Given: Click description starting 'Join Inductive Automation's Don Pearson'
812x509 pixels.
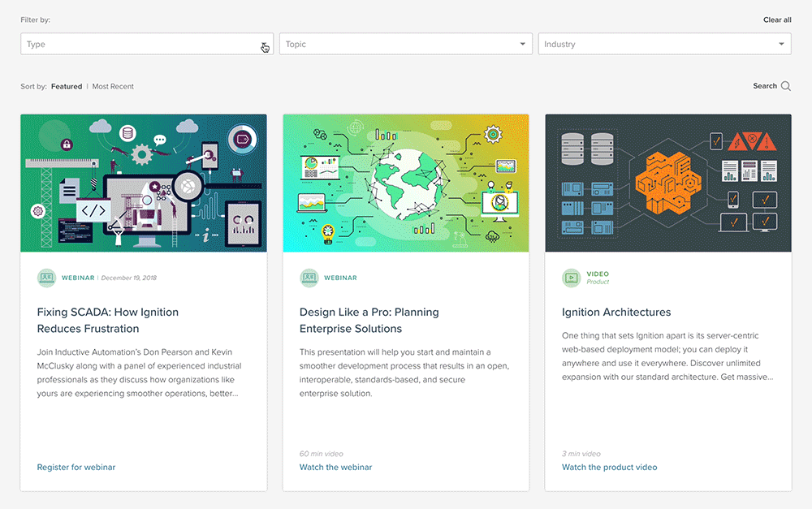Looking at the screenshot, I should pos(140,373).
